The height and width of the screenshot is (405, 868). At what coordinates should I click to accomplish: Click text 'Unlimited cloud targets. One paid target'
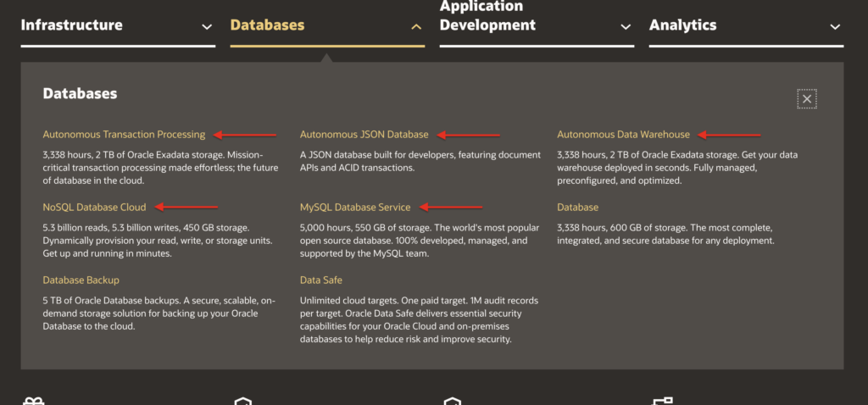click(x=382, y=301)
